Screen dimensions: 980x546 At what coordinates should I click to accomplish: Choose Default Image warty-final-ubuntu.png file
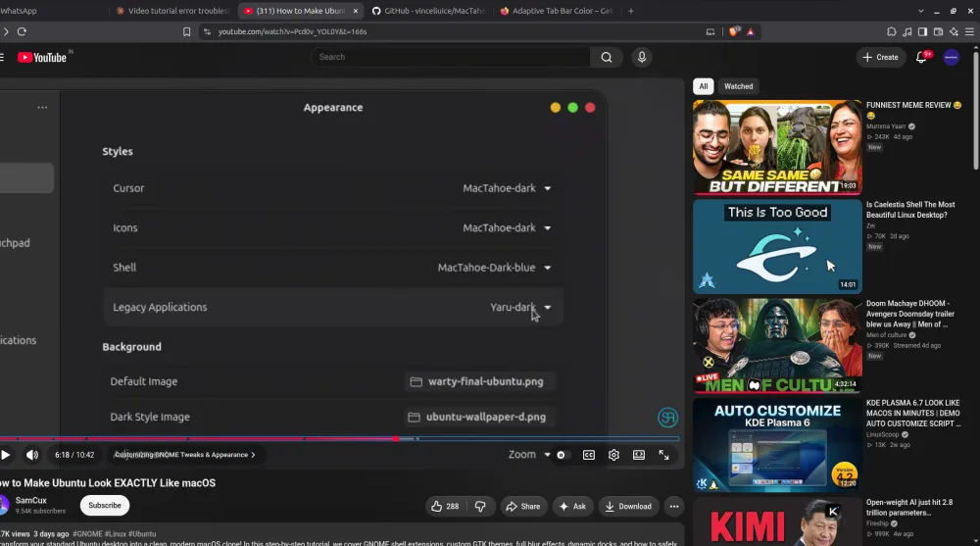point(479,381)
